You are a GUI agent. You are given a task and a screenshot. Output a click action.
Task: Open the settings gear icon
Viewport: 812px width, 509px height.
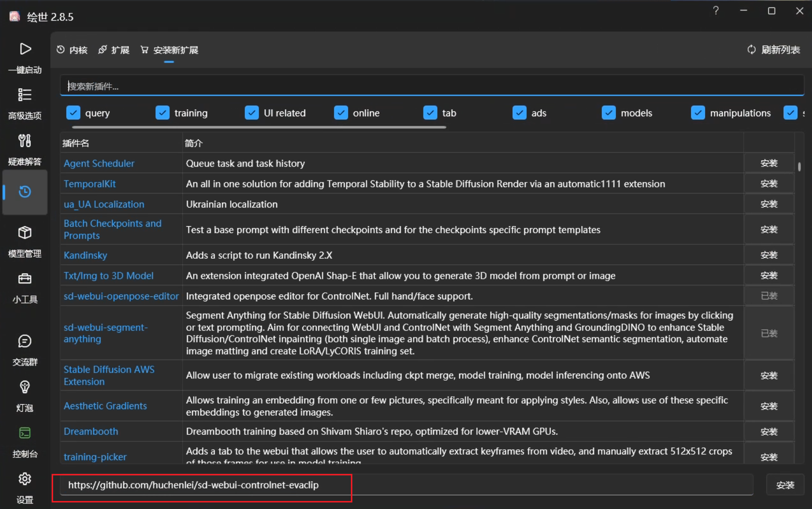(25, 479)
